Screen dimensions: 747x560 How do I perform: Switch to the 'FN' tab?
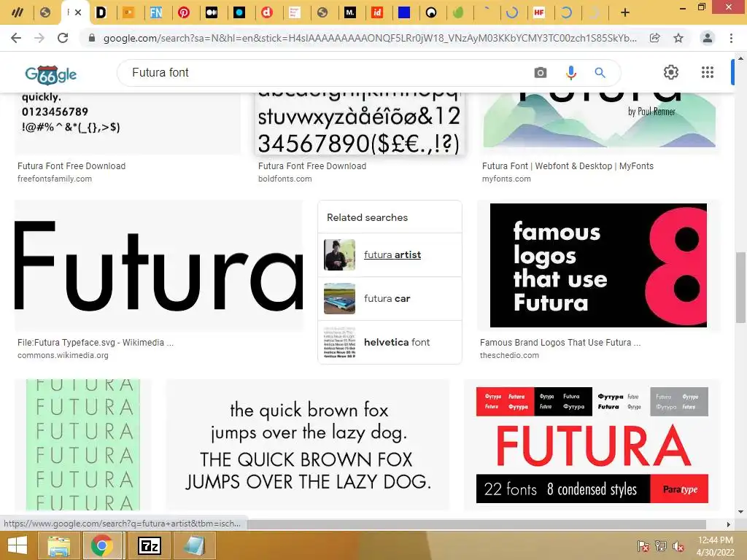tap(156, 12)
